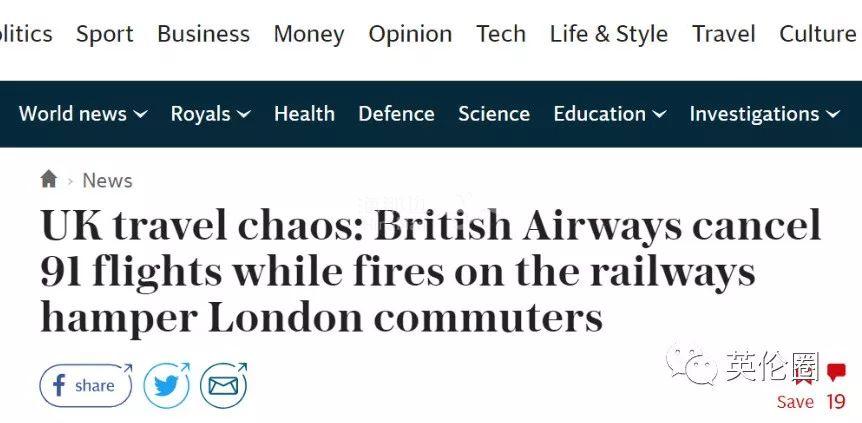Go to the Sport section
Viewport: 862px width, 423px height.
[x=105, y=34]
